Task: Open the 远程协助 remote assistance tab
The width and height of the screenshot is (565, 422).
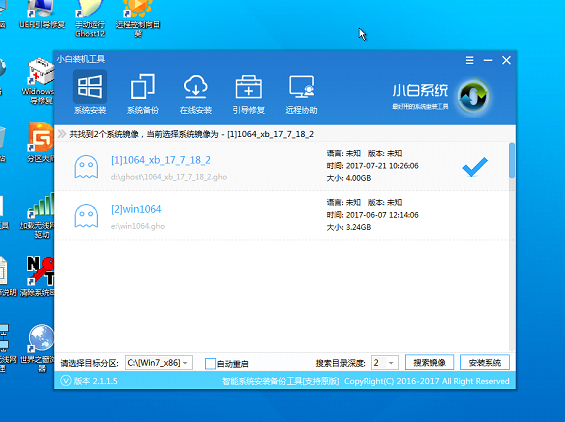Action: point(302,93)
